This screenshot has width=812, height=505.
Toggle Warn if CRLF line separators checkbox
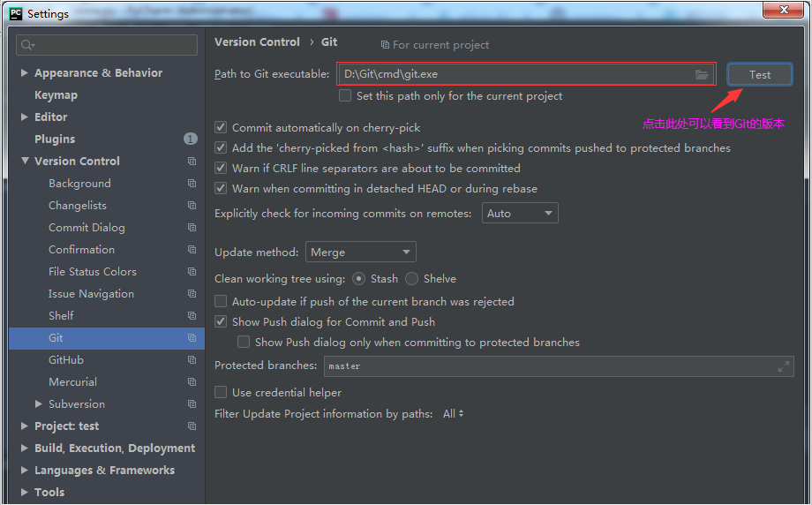pyautogui.click(x=221, y=168)
